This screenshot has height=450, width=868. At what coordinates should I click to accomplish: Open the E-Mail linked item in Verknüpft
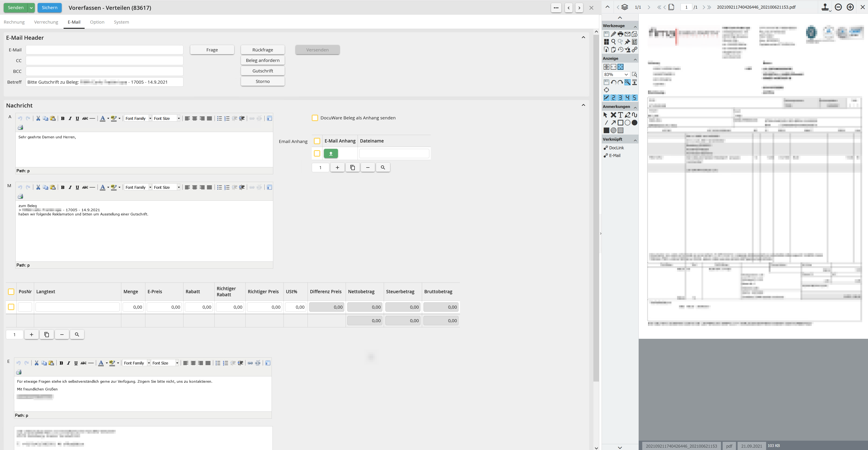tap(612, 156)
